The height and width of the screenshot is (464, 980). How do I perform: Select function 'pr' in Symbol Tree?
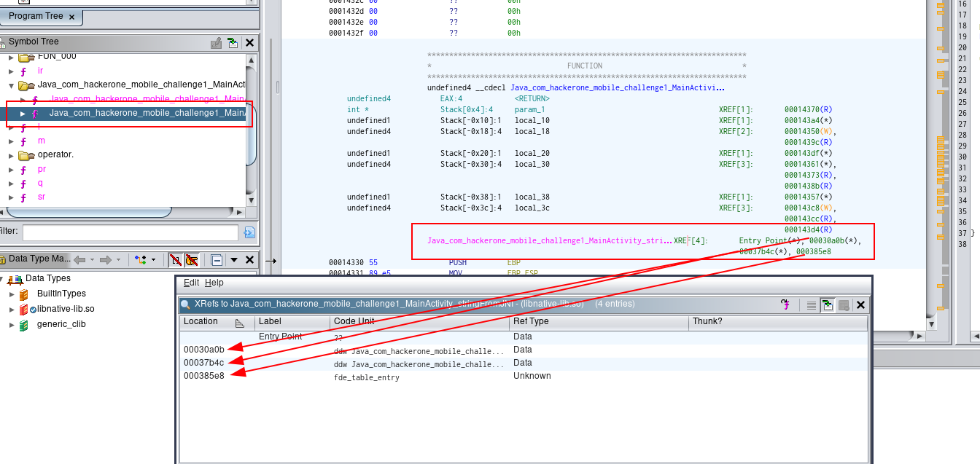click(42, 169)
